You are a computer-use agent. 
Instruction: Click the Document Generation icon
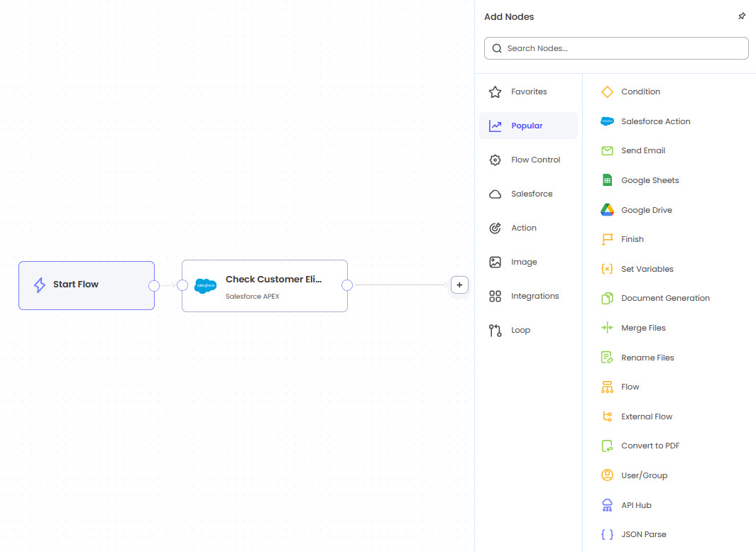coord(607,299)
